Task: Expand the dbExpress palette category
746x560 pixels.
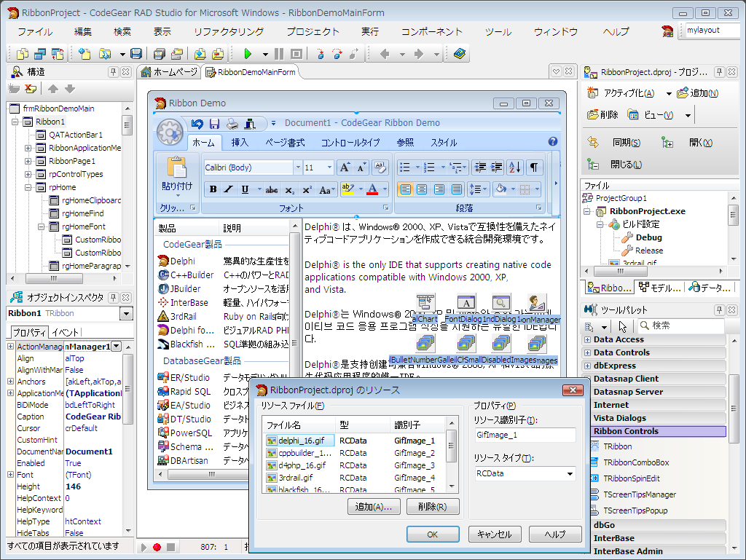Action: [x=588, y=366]
